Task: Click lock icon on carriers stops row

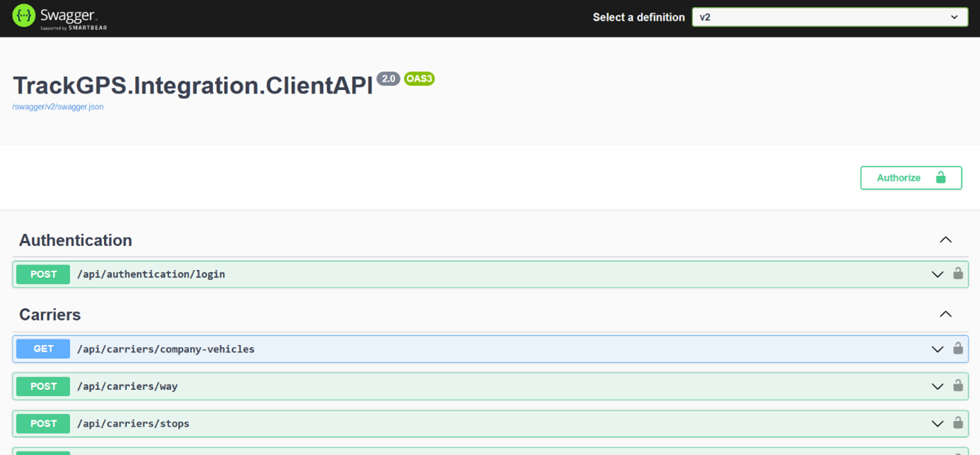Action: (x=958, y=423)
